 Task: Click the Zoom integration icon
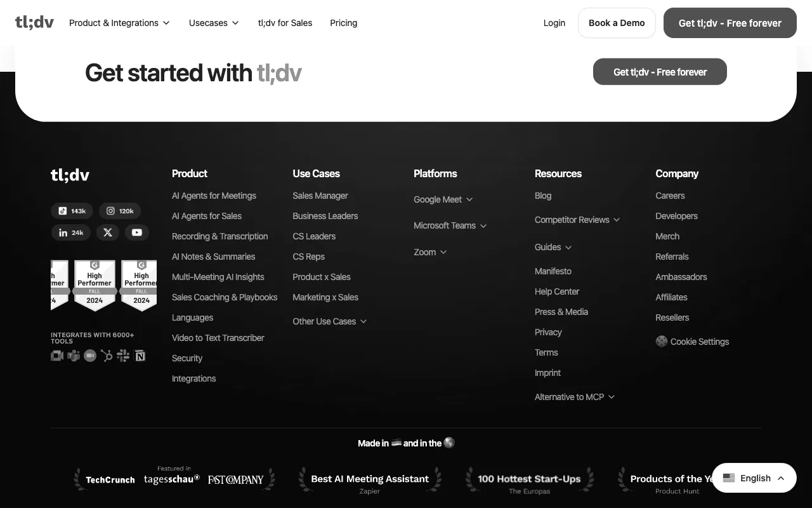click(x=90, y=356)
